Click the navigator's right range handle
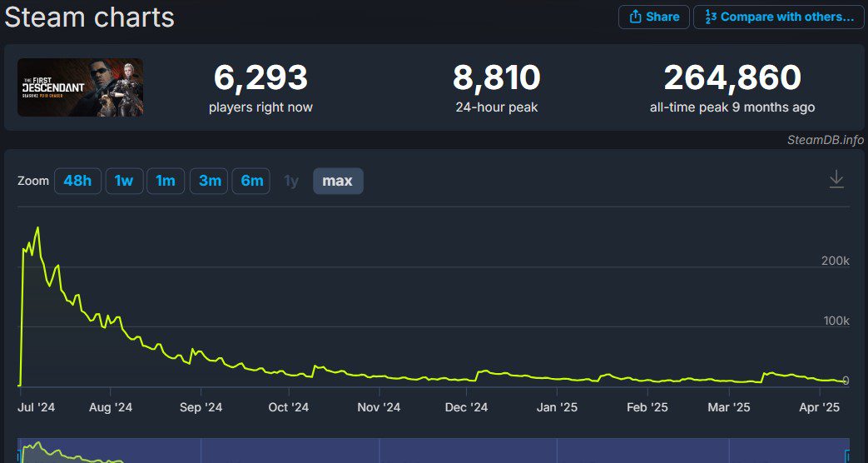This screenshot has width=868, height=463. point(848,455)
